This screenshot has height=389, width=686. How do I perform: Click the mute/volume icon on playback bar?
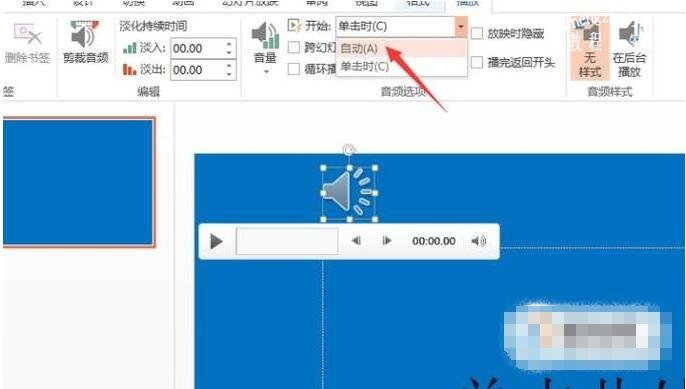[x=479, y=241]
